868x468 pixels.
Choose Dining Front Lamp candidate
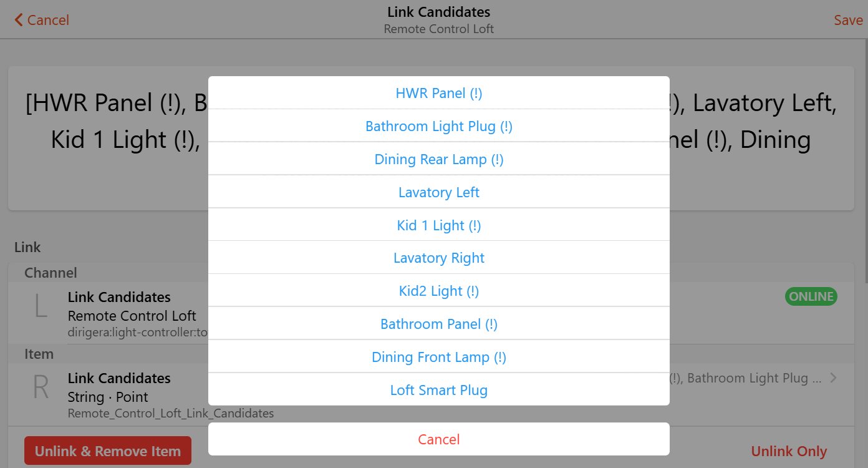point(438,356)
